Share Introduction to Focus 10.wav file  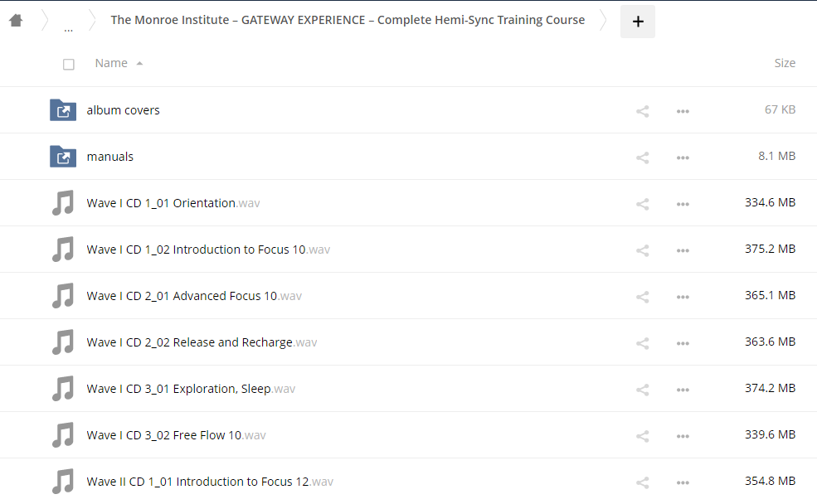643,250
